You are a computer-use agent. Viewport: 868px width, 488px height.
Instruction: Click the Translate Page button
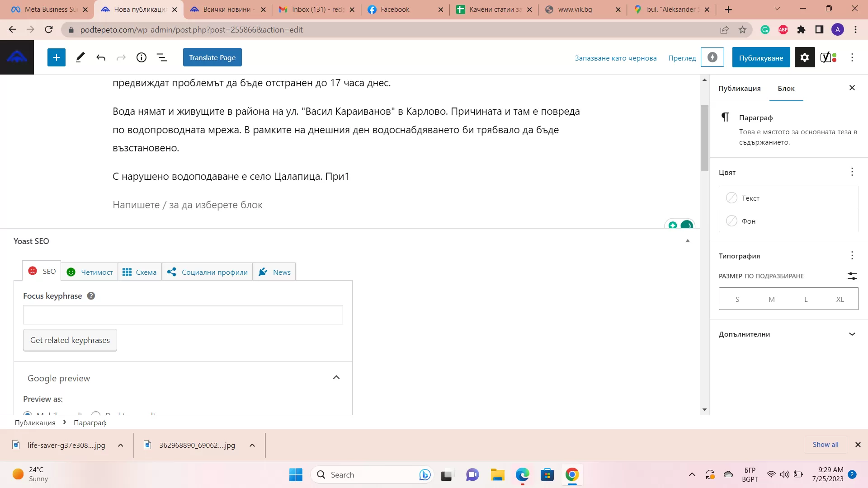pyautogui.click(x=212, y=57)
